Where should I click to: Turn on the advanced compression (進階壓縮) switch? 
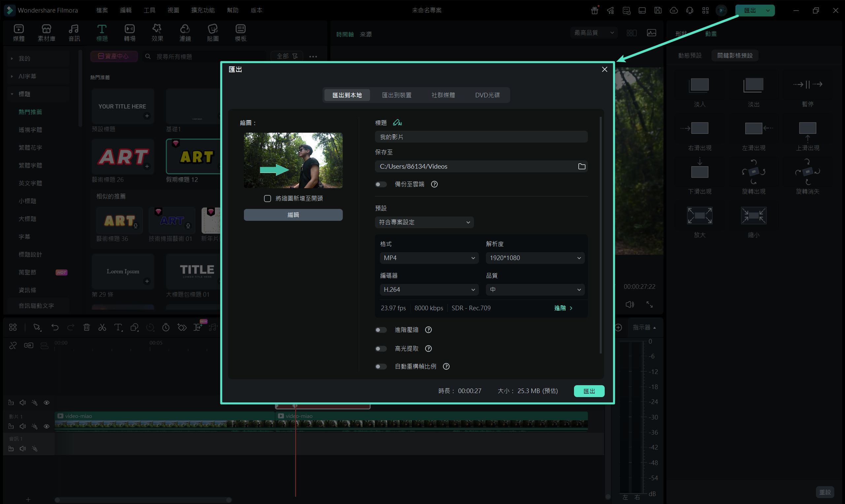[381, 330]
